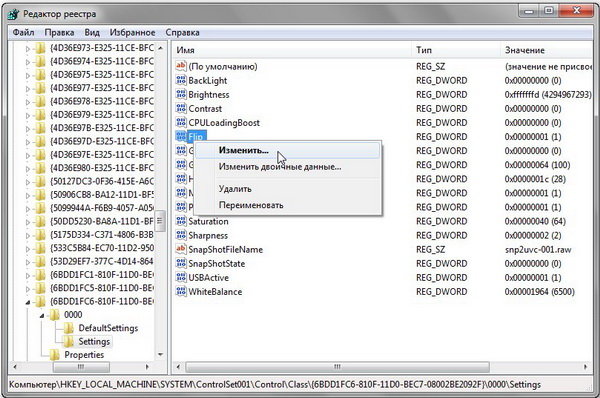Expand the {4D36E97B-E325-11CE-BFC key
Viewport: 600px width, 398px height.
coord(28,129)
